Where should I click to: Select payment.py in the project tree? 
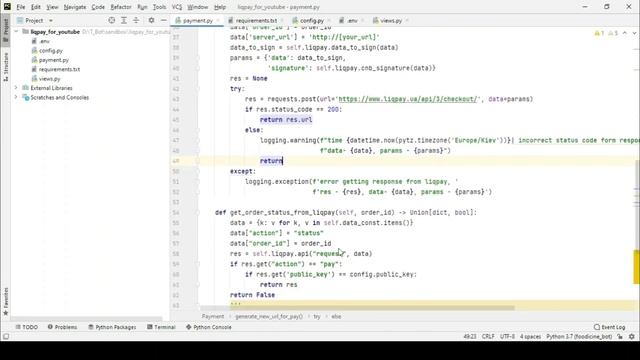54,60
